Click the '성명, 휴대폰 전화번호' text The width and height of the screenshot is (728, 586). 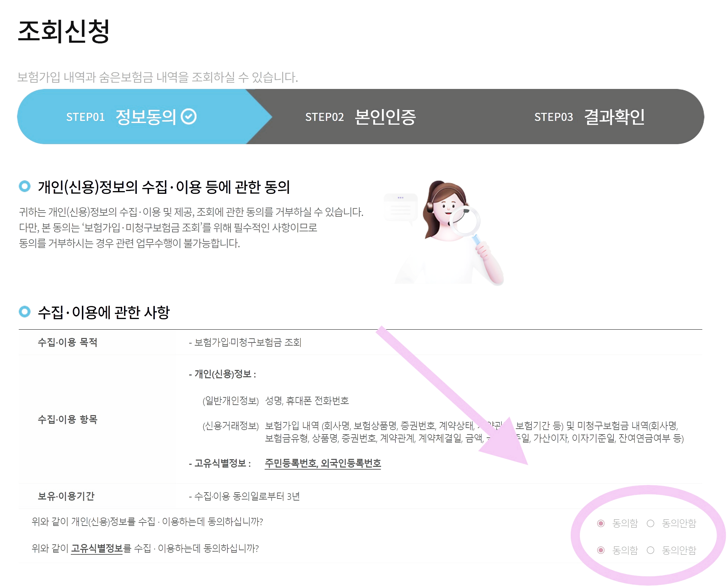tap(307, 401)
